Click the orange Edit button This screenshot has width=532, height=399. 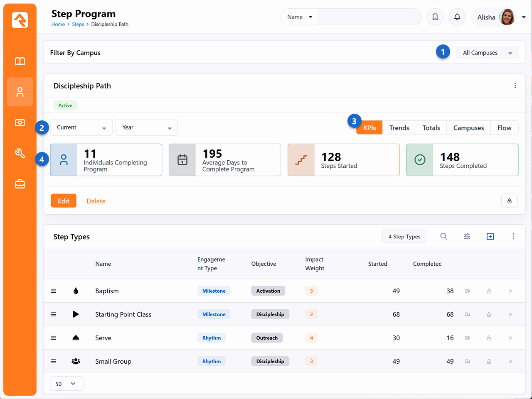click(64, 201)
